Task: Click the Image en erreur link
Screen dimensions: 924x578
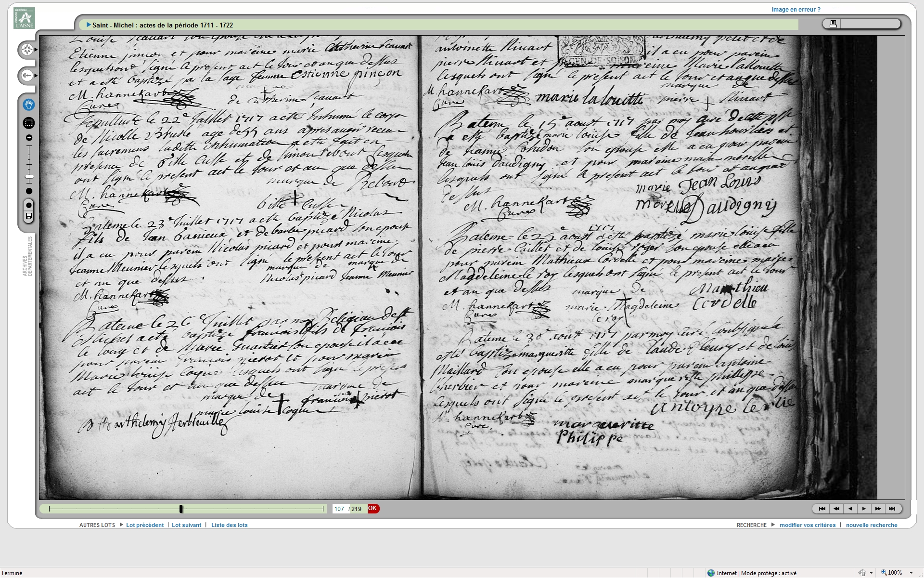Action: tap(796, 9)
